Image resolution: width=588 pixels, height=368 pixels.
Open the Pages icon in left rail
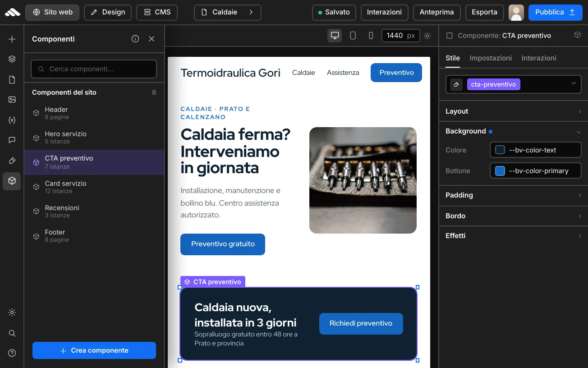point(12,80)
